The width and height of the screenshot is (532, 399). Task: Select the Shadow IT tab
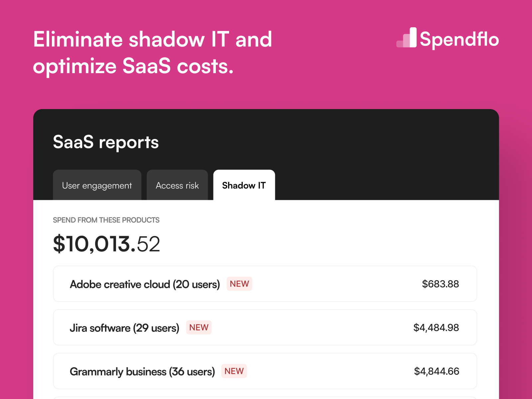[244, 185]
